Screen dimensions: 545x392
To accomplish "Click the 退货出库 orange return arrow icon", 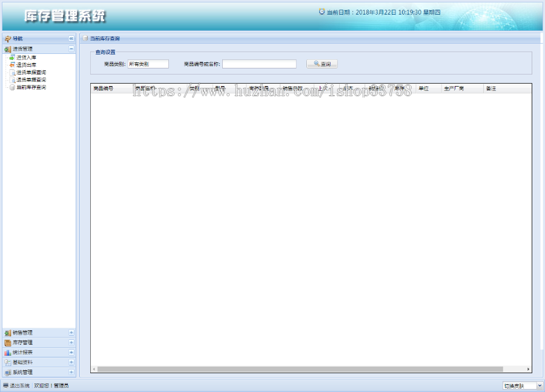I will pyautogui.click(x=12, y=65).
